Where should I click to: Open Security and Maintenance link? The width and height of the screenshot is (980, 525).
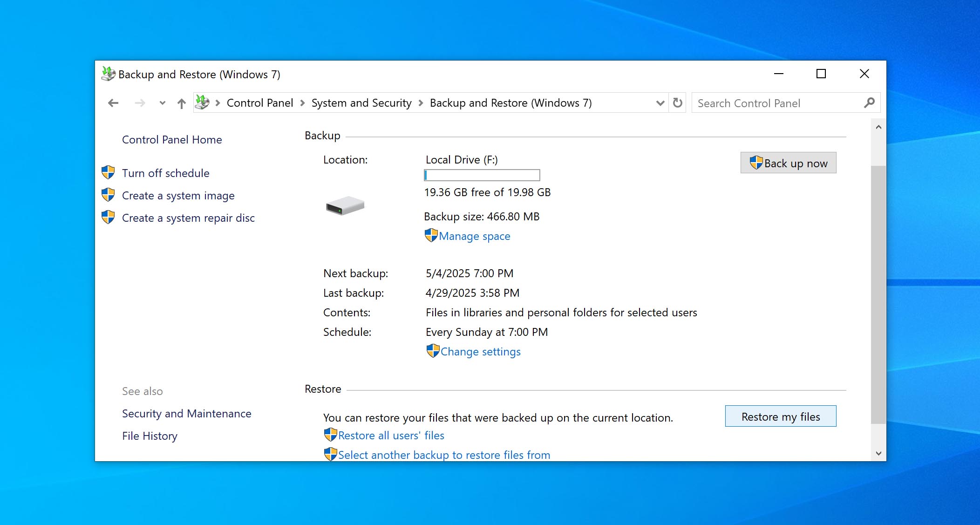[187, 414]
